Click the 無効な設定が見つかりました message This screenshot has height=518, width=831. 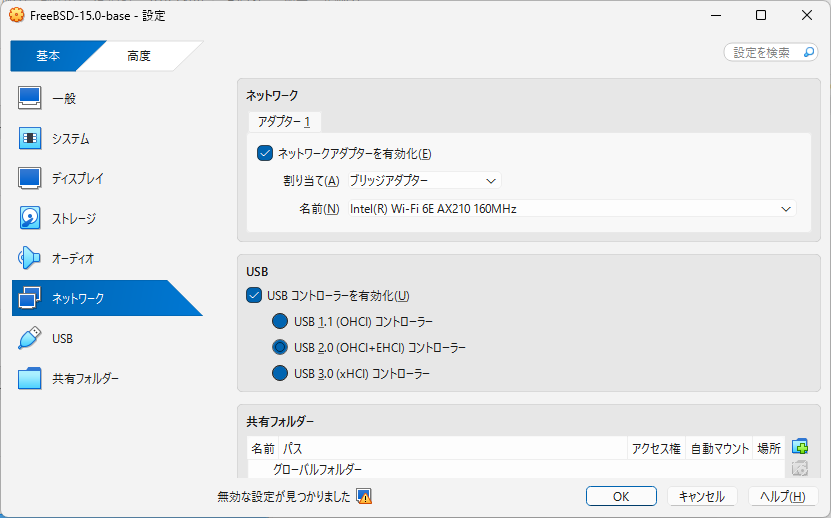(x=284, y=497)
